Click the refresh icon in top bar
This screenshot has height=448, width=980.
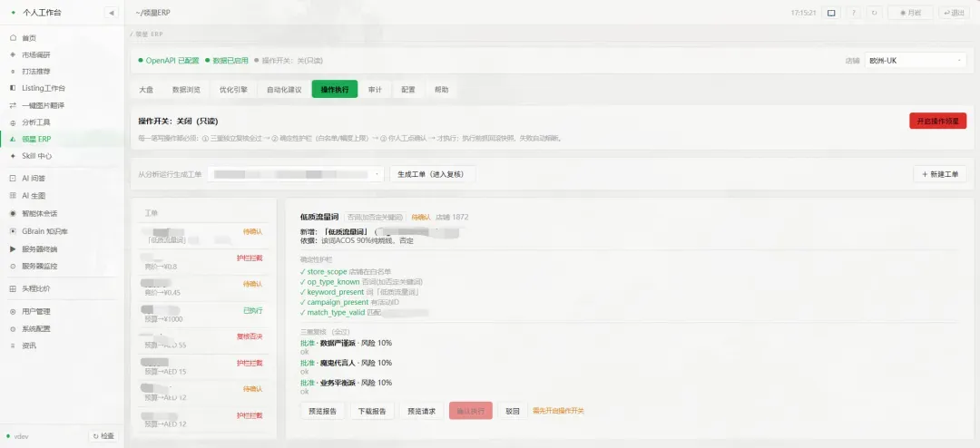(x=874, y=13)
